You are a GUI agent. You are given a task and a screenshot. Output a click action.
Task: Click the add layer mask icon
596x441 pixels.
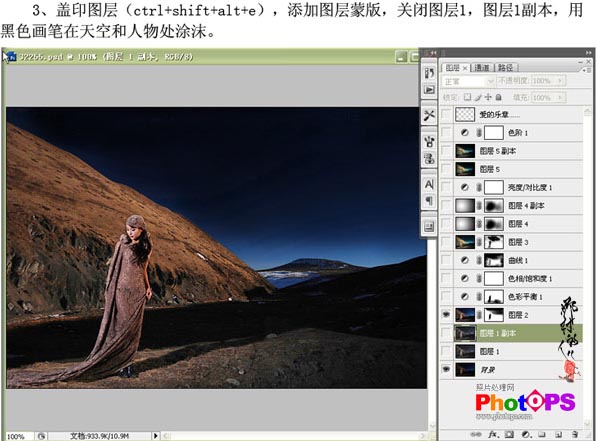[x=509, y=434]
